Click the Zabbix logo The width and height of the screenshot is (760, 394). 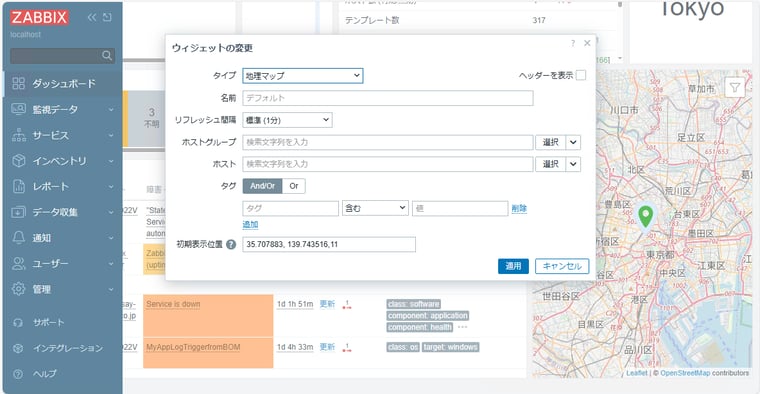pos(39,17)
